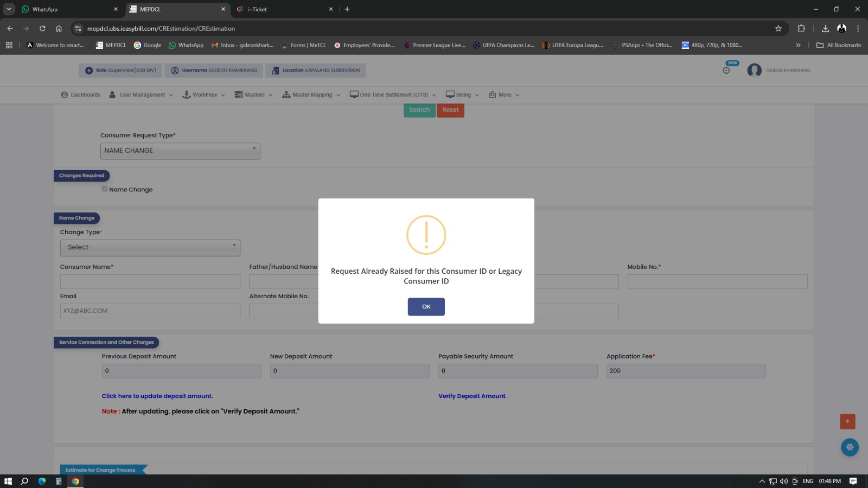Open the Change Type select dropdown
The height and width of the screenshot is (488, 868).
[150, 247]
